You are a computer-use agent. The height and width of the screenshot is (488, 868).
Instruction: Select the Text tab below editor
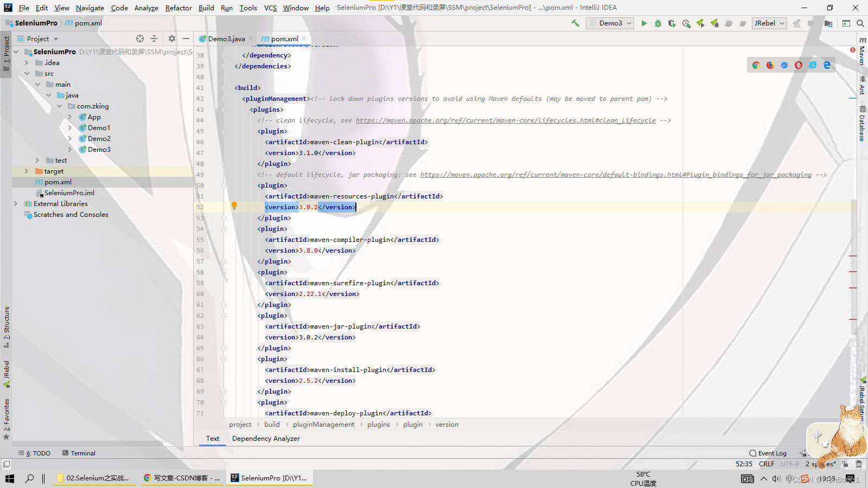(213, 439)
